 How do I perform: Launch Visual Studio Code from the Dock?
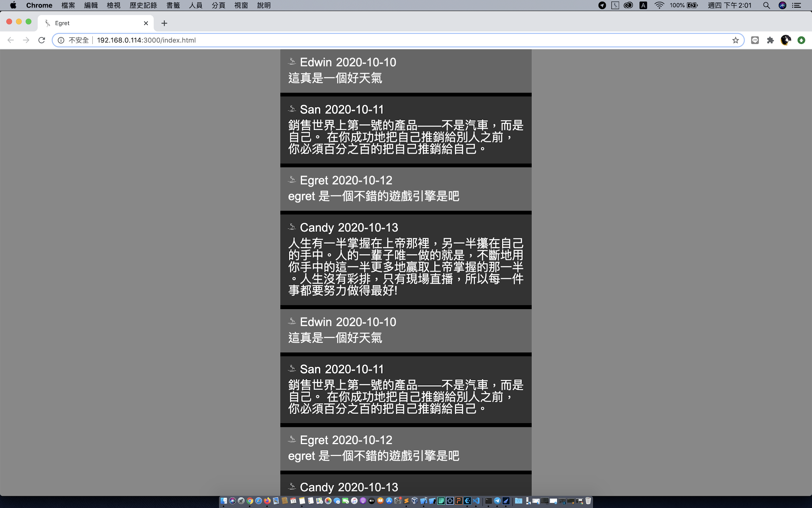[476, 502]
